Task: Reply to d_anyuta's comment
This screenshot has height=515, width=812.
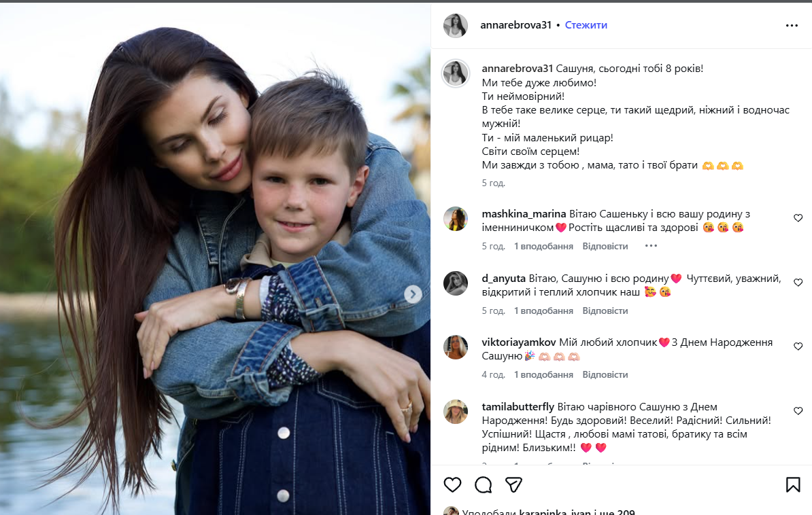Action: point(605,310)
